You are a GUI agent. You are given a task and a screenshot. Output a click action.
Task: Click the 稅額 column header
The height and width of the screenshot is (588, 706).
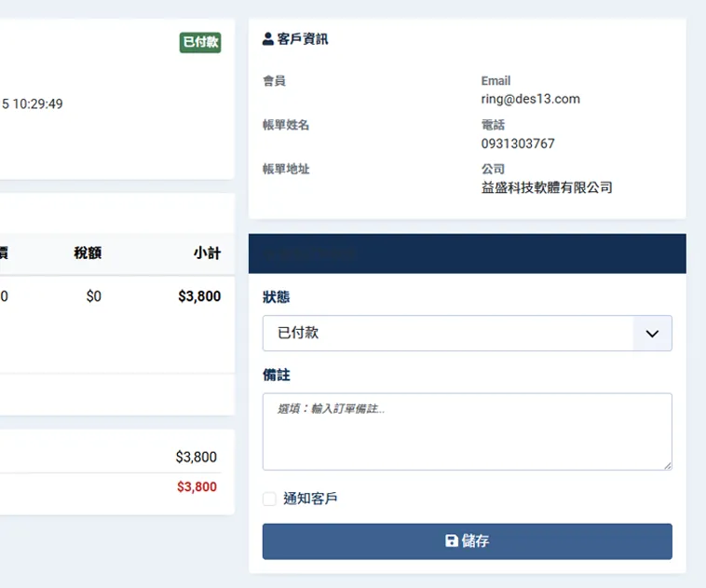point(88,253)
